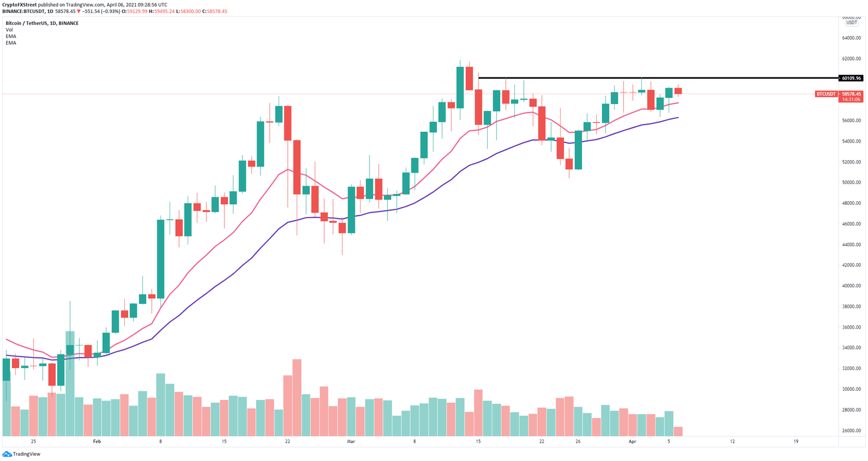Click the Bitcoin / TetherUS chart title

coord(42,23)
